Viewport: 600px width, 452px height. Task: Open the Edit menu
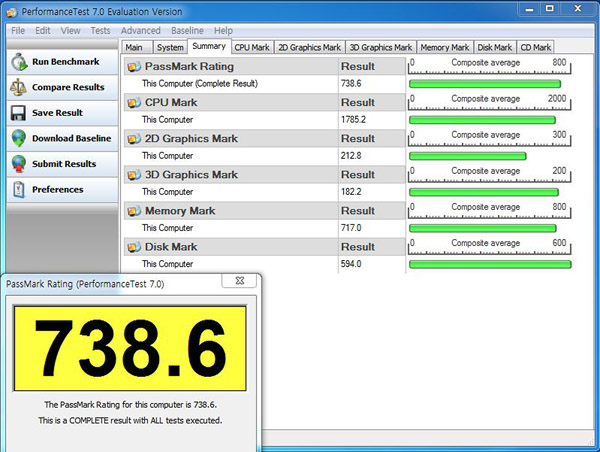[42, 31]
